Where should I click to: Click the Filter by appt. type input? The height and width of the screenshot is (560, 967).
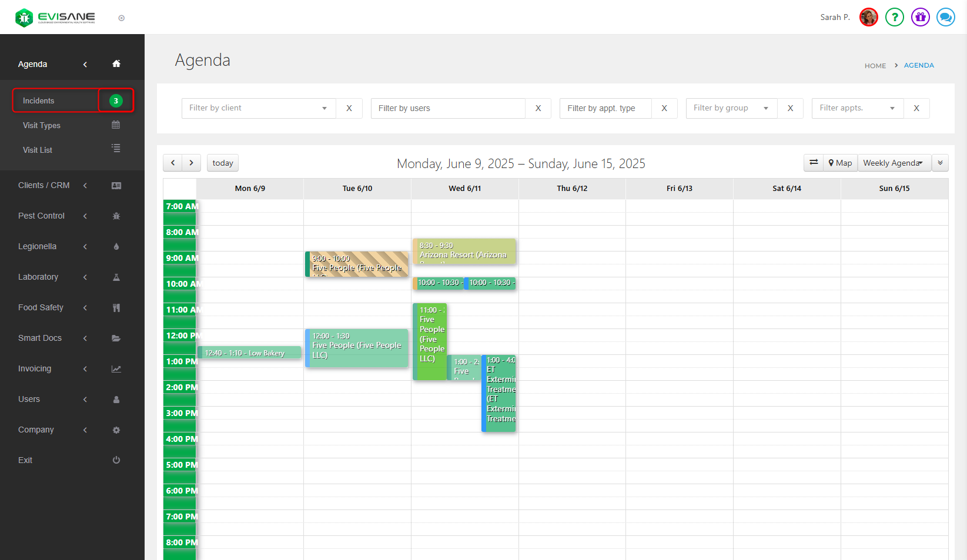coord(605,108)
